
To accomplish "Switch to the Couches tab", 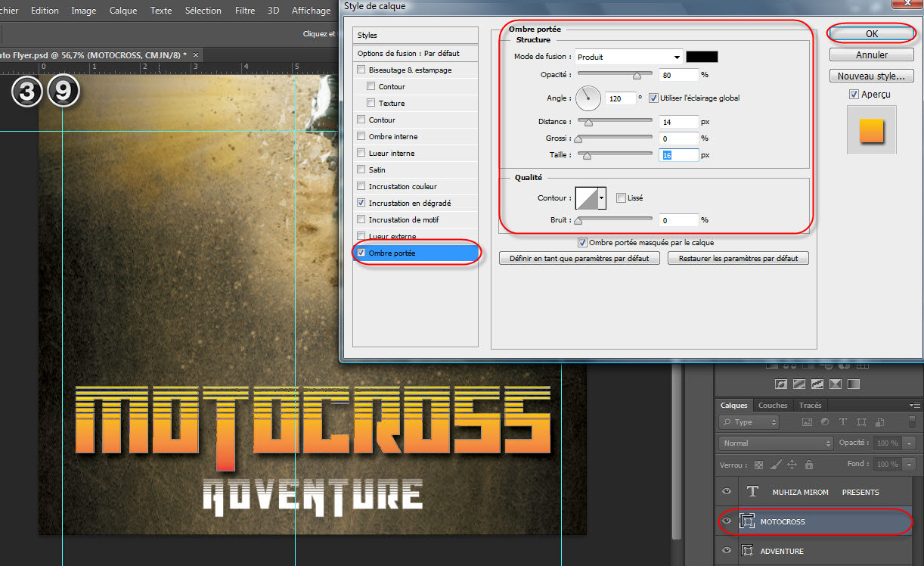I will (773, 406).
